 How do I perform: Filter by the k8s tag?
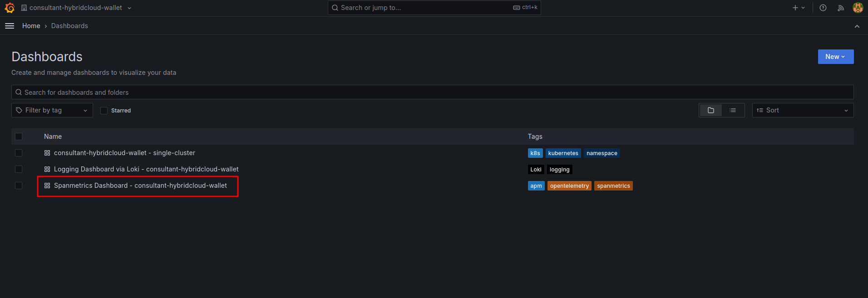click(x=535, y=153)
